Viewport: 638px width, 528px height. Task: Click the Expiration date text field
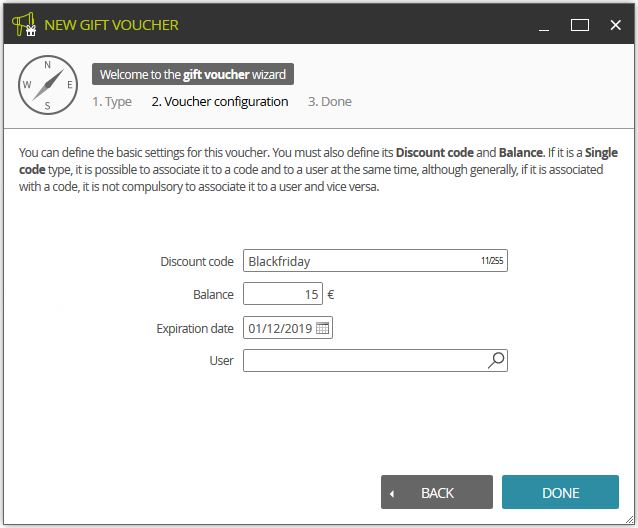pyautogui.click(x=288, y=327)
